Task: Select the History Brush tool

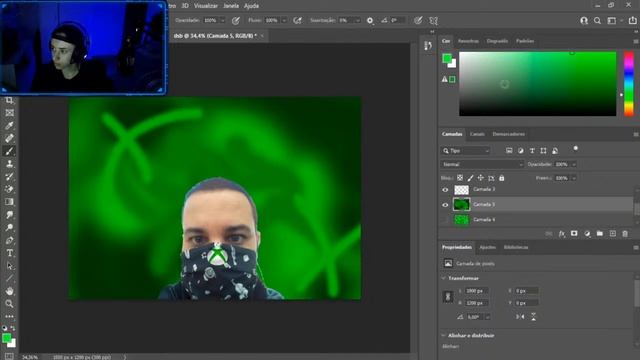Action: [x=9, y=176]
